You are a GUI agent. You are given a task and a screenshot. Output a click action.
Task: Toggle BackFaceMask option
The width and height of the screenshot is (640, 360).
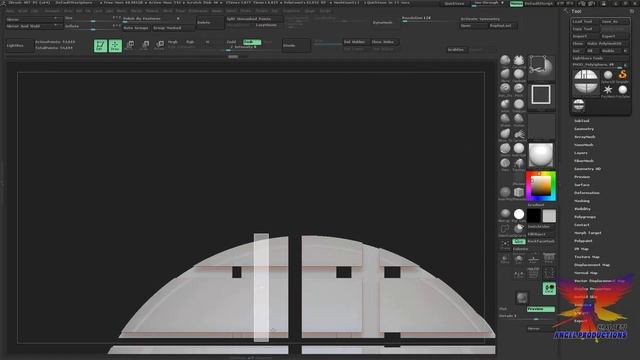[541, 241]
